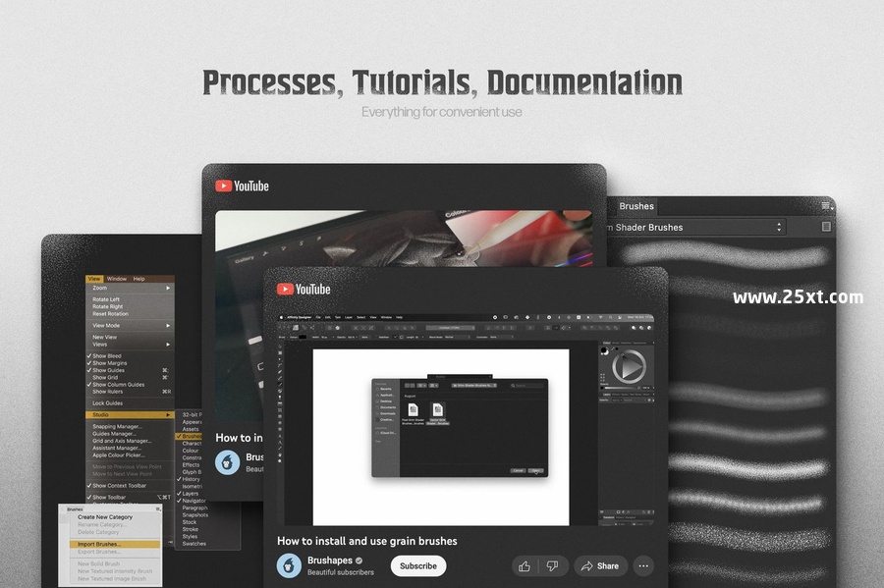Expand the View Mode submenu

click(x=130, y=326)
